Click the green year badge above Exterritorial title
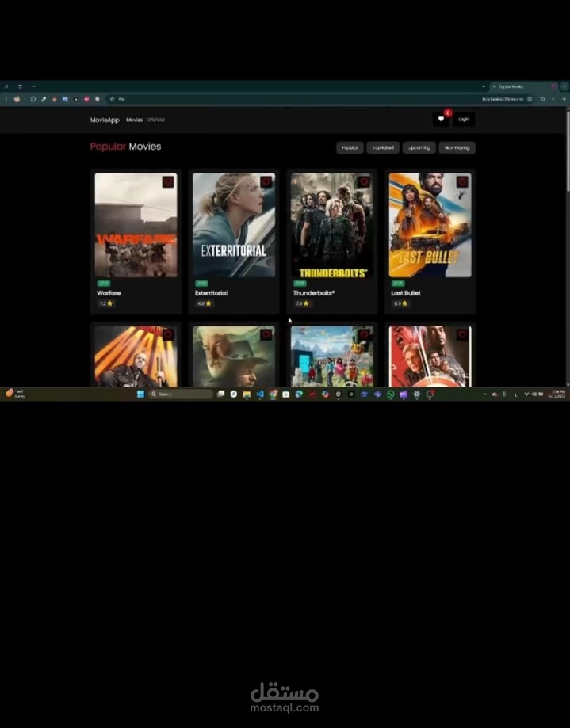570x728 pixels. (x=201, y=284)
